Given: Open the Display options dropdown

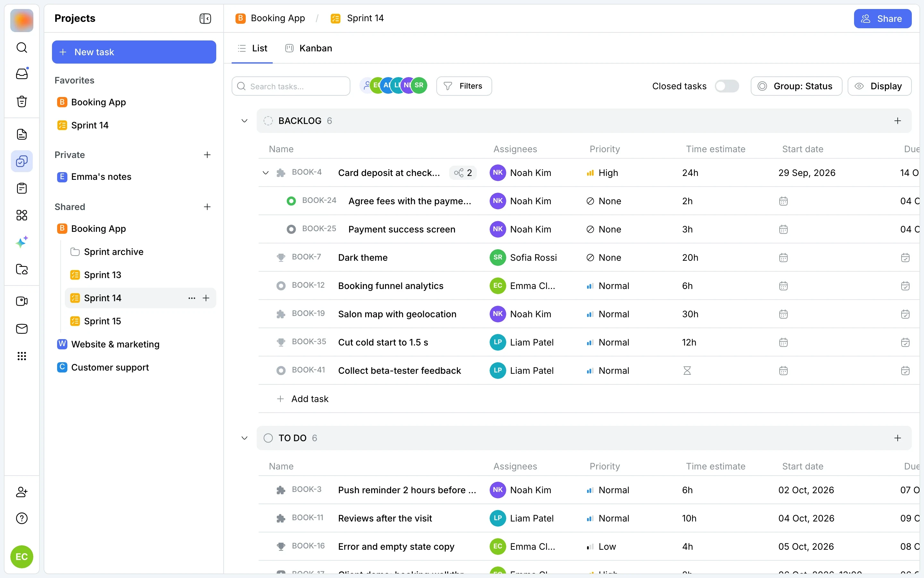Looking at the screenshot, I should pos(879,86).
